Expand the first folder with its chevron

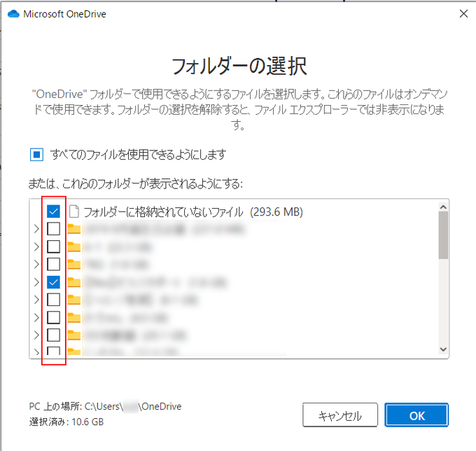click(x=36, y=229)
